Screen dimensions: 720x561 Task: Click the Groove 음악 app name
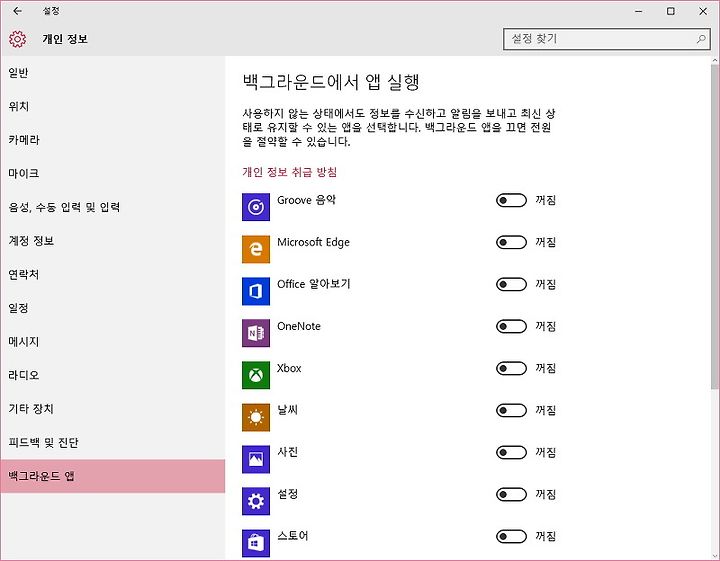coord(306,200)
